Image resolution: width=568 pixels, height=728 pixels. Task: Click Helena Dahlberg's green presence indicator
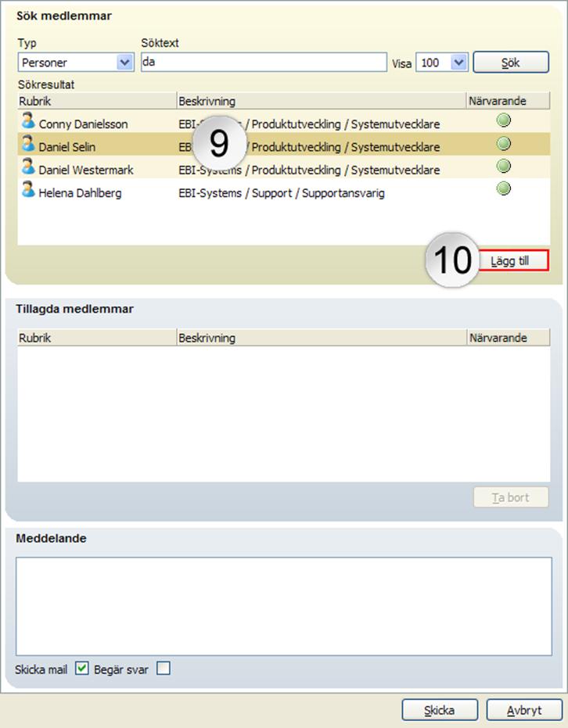503,188
